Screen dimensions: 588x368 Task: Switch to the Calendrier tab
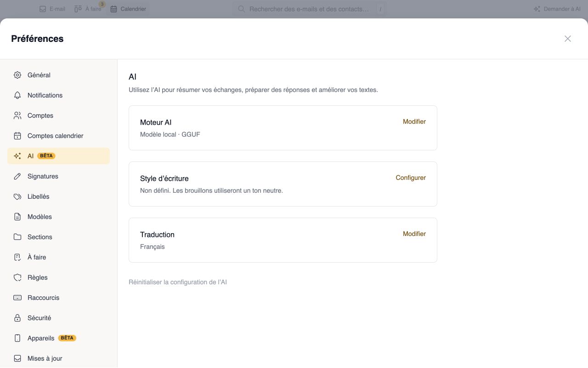click(x=128, y=9)
